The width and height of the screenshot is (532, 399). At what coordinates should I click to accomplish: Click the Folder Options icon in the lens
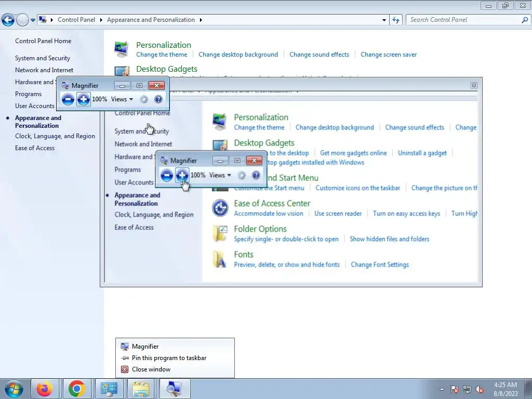[x=220, y=233]
